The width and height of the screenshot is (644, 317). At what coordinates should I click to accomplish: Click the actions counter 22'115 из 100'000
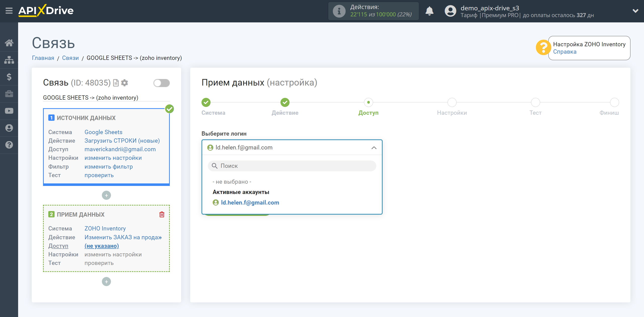[x=381, y=15]
